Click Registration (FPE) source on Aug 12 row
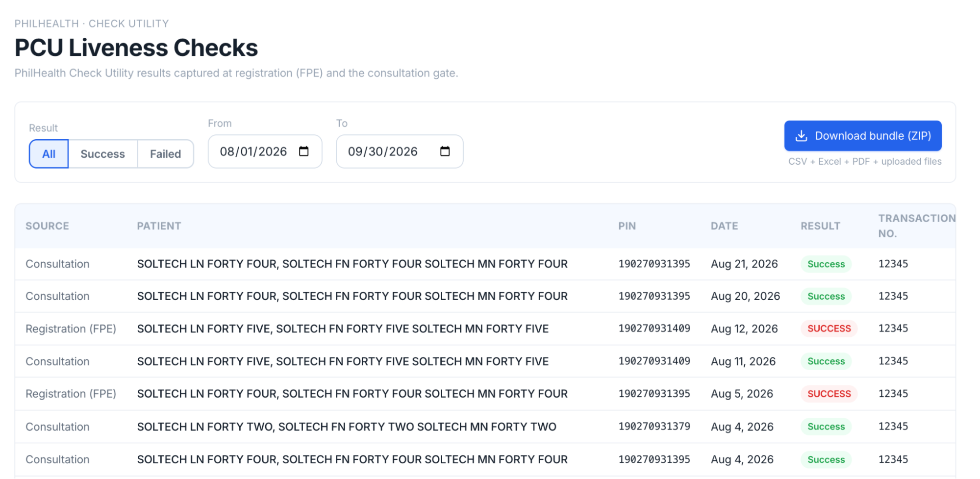The image size is (980, 479). (71, 329)
